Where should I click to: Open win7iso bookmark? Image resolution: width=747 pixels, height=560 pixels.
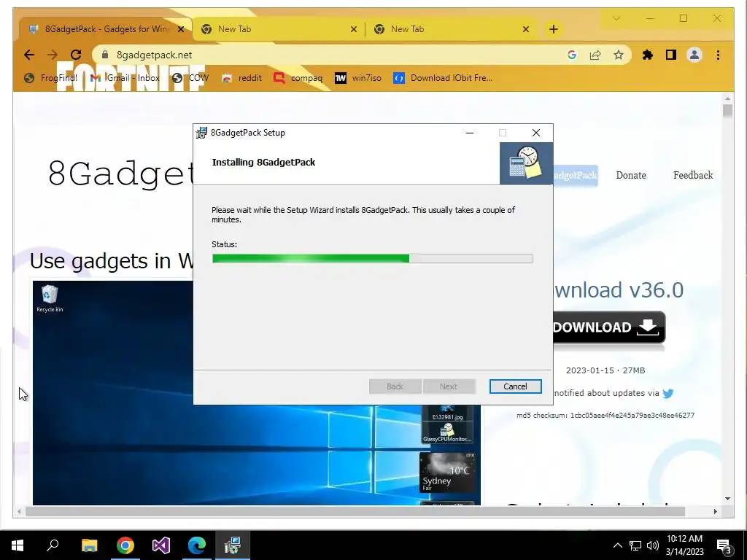[358, 77]
